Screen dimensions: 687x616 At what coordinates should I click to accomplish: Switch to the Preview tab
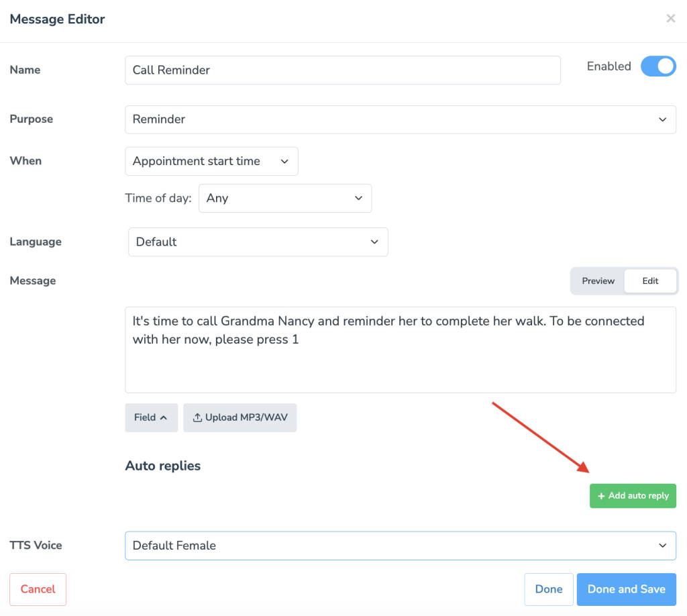[x=598, y=281]
